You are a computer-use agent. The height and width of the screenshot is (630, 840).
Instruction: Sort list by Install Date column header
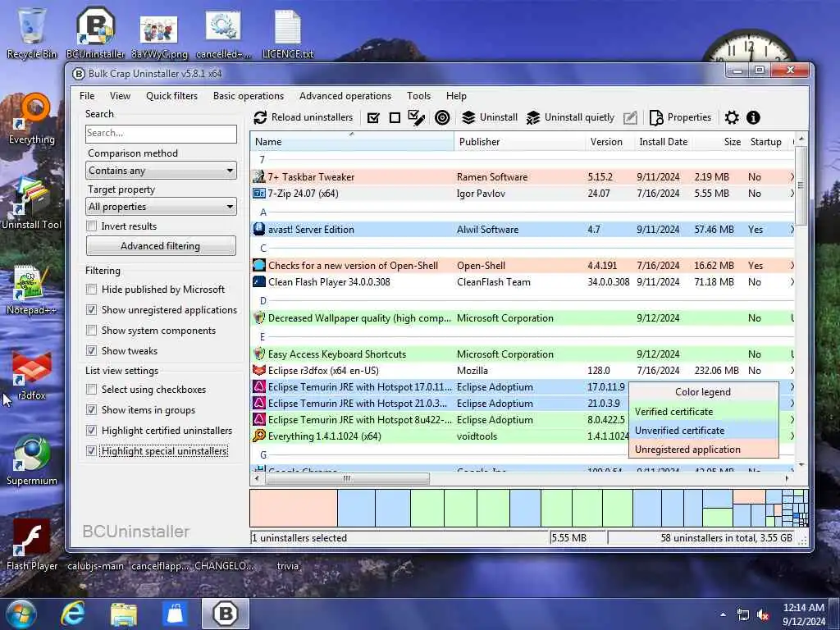point(663,142)
